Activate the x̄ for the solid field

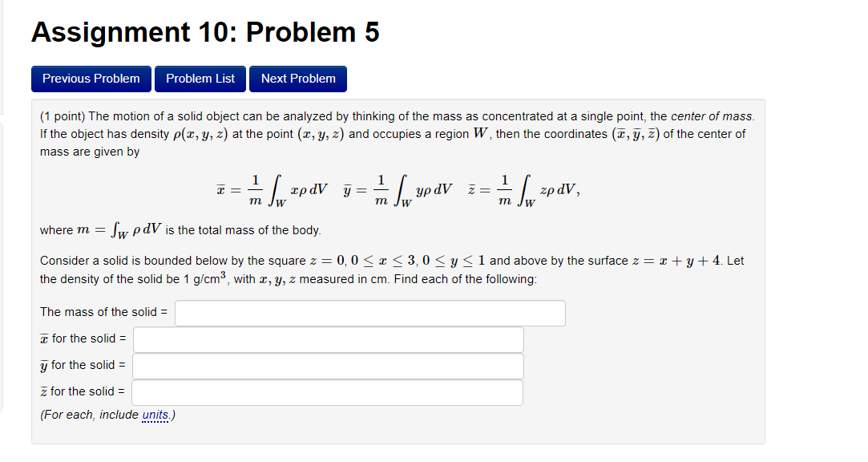(x=329, y=338)
